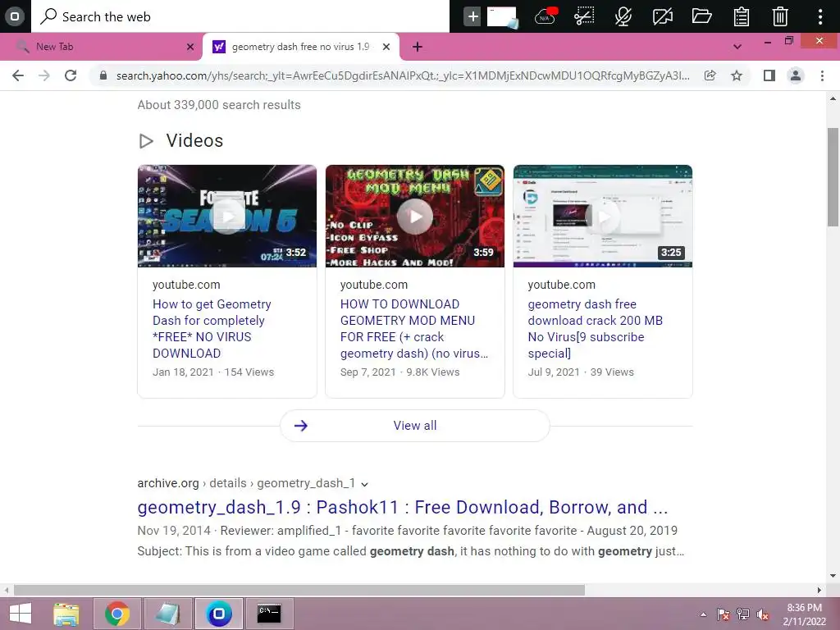The width and height of the screenshot is (840, 630).
Task: Open the Chrome profile avatar
Action: tap(796, 75)
